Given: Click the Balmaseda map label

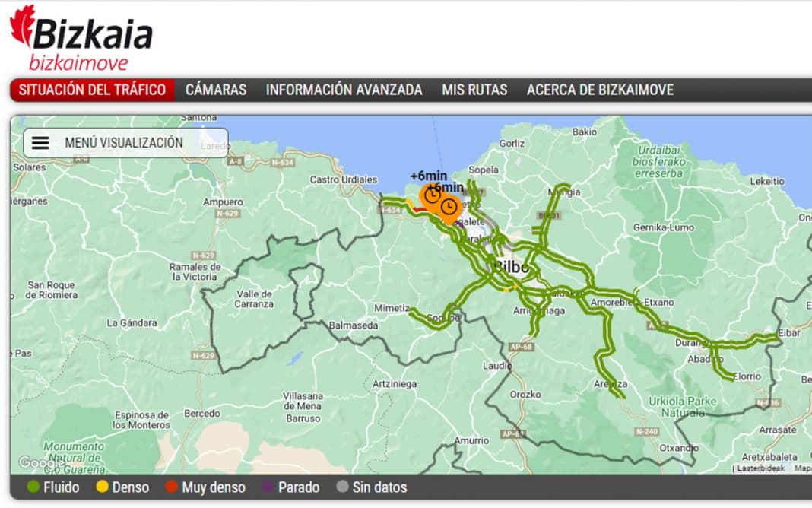Looking at the screenshot, I should (354, 325).
